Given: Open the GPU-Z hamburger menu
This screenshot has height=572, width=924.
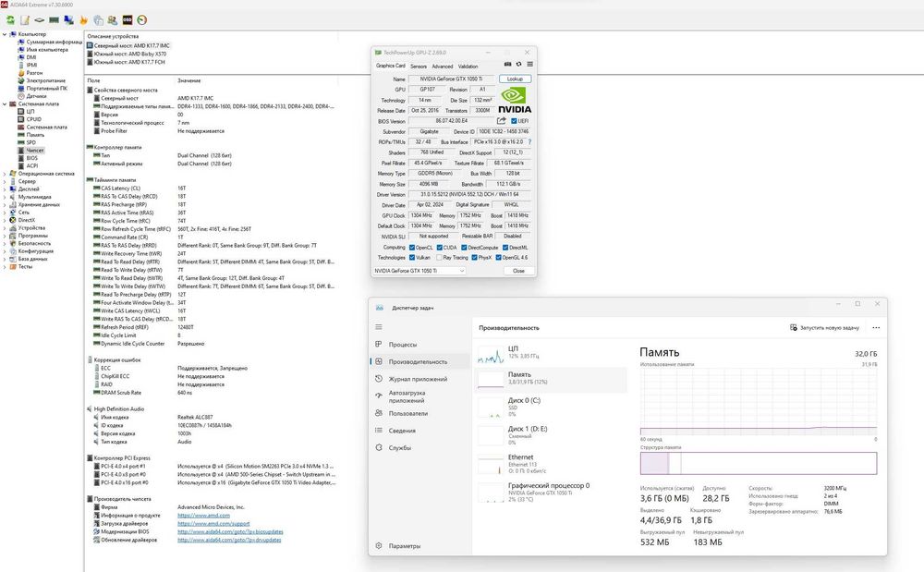Looking at the screenshot, I should (529, 64).
